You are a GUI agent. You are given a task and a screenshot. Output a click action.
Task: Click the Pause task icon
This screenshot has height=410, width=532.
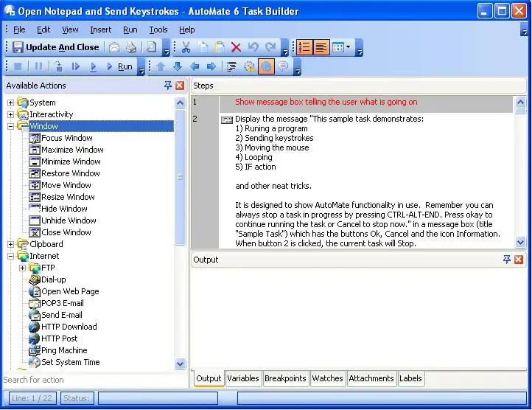[x=38, y=66]
